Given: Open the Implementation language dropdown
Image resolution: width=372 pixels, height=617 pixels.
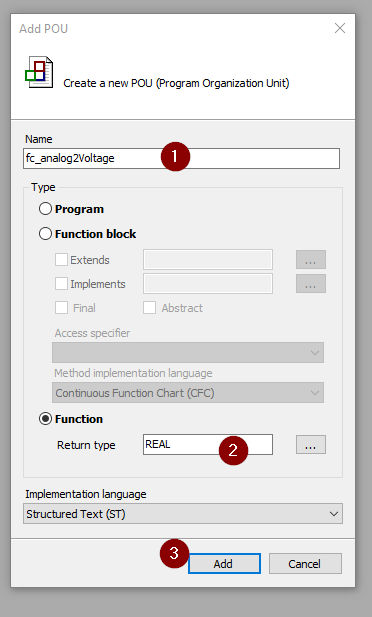Looking at the screenshot, I should click(183, 514).
